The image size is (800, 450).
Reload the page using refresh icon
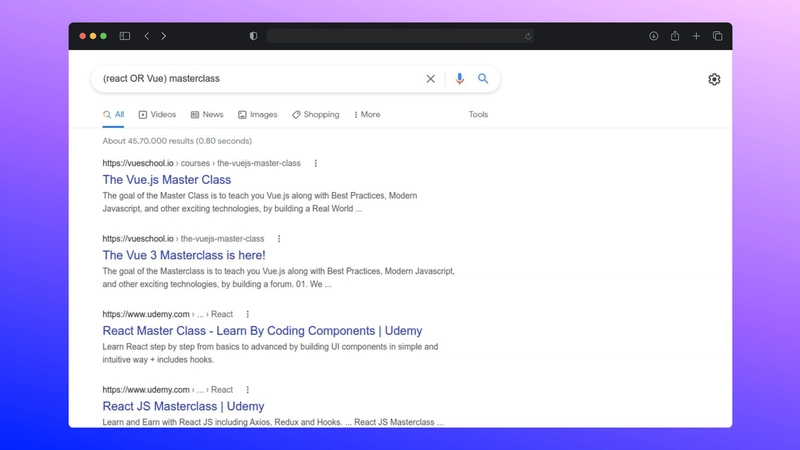(528, 36)
